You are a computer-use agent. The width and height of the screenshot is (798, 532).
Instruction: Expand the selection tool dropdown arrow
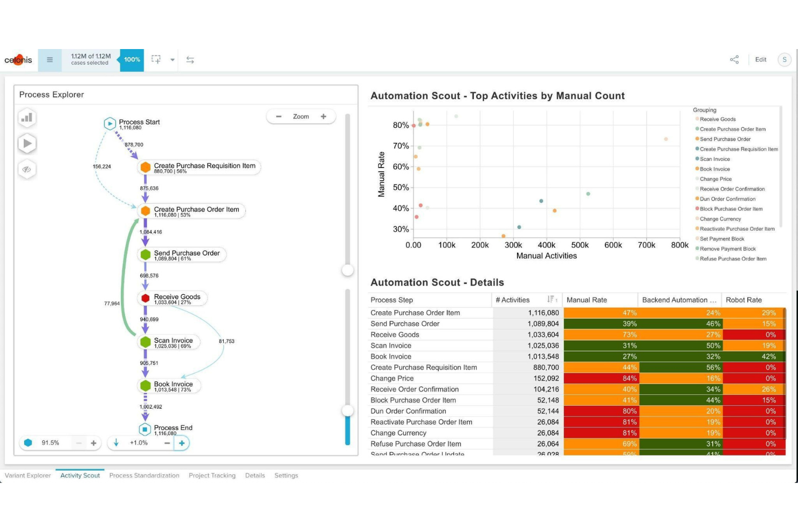click(173, 60)
